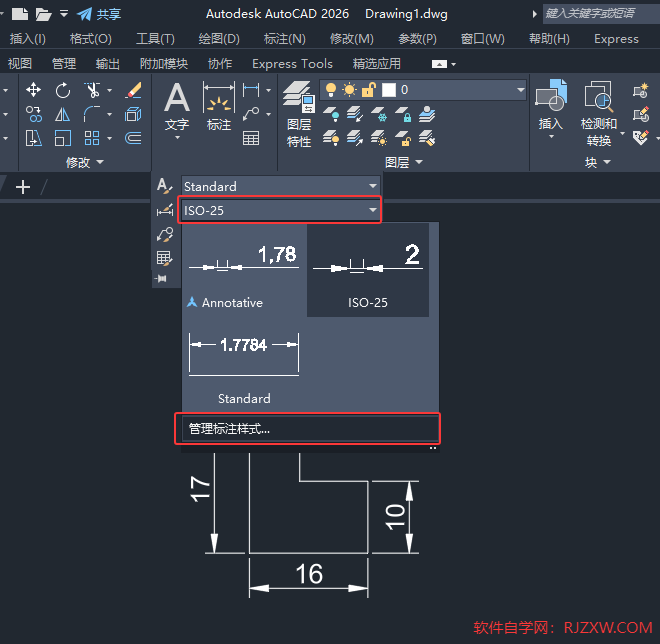Toggle layer 0 lock padlock icon

tap(368, 90)
